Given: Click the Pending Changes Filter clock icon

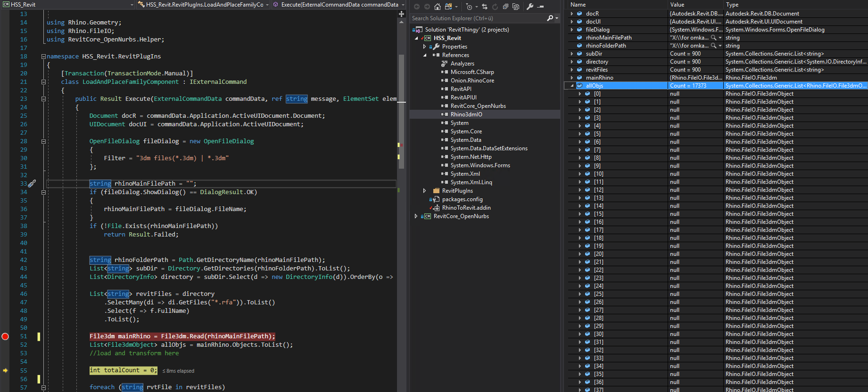Looking at the screenshot, I should (469, 7).
